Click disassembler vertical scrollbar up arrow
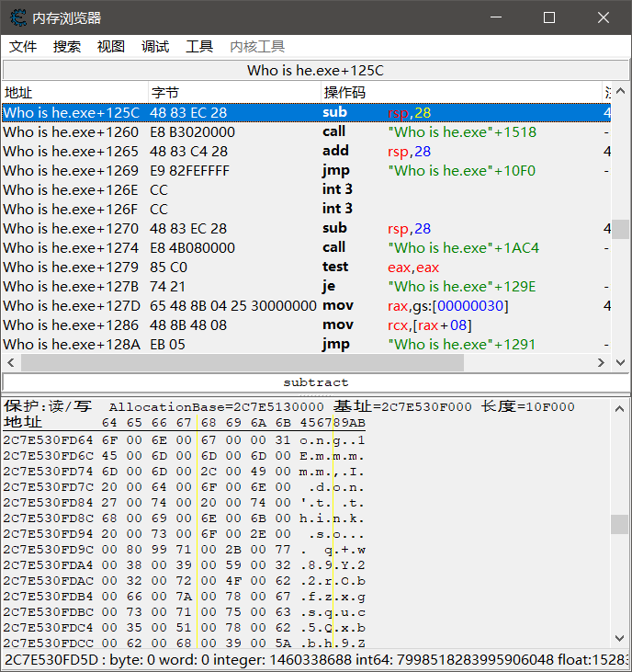Image resolution: width=632 pixels, height=672 pixels. [622, 91]
